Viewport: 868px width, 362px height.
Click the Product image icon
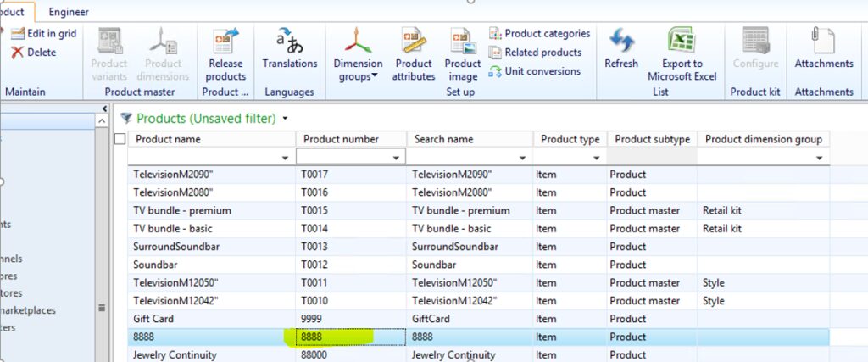pos(463,41)
